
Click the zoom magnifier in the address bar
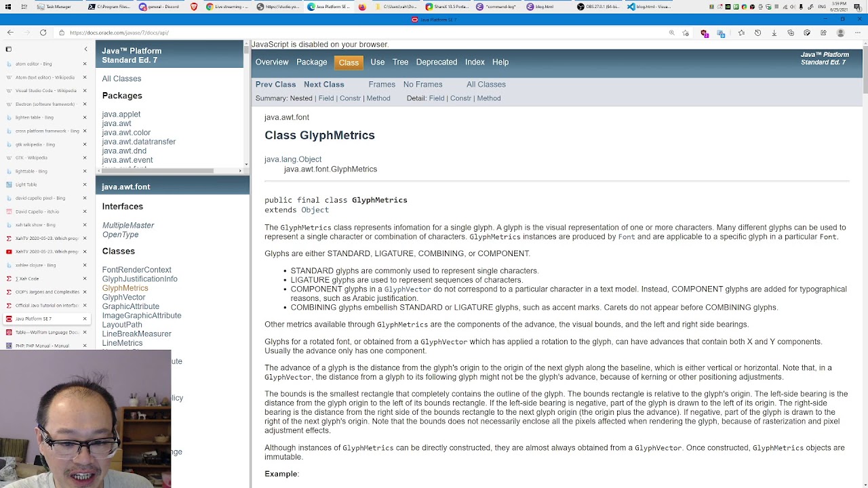(672, 33)
